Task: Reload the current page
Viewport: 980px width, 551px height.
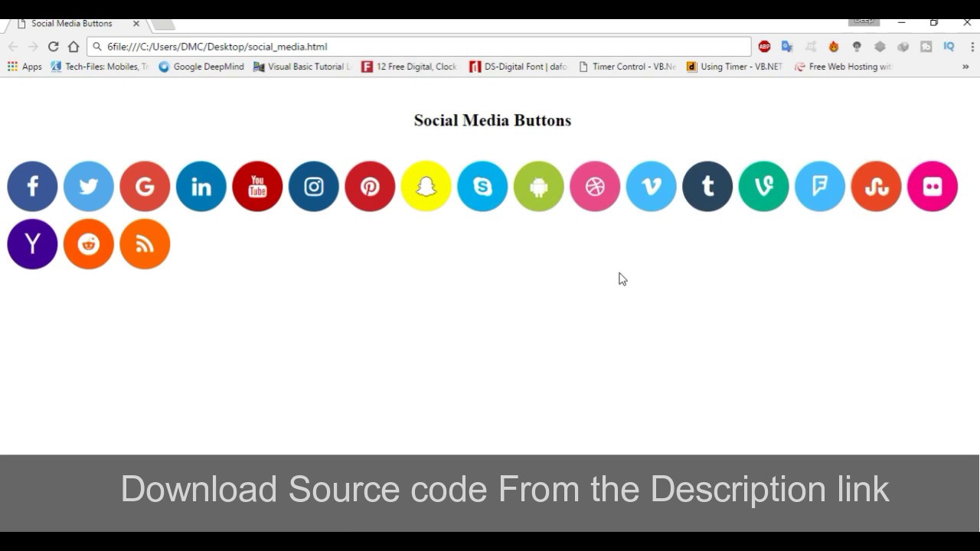Action: click(52, 47)
